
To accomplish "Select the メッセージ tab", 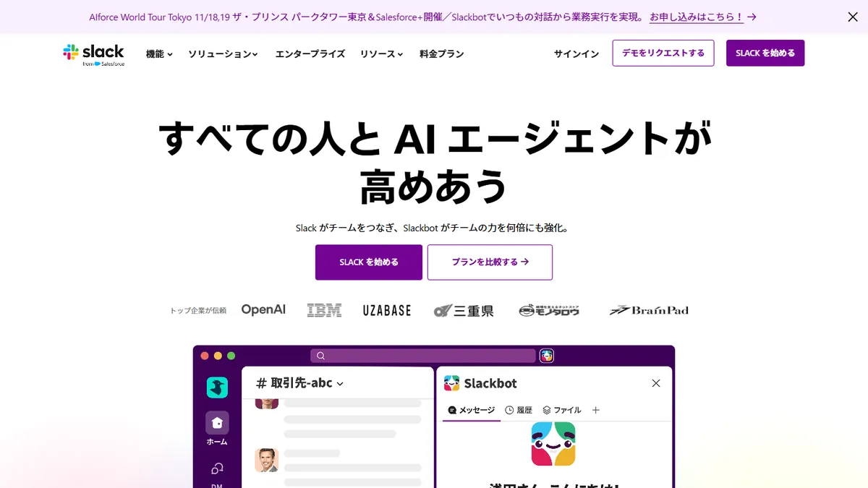I will pos(472,410).
